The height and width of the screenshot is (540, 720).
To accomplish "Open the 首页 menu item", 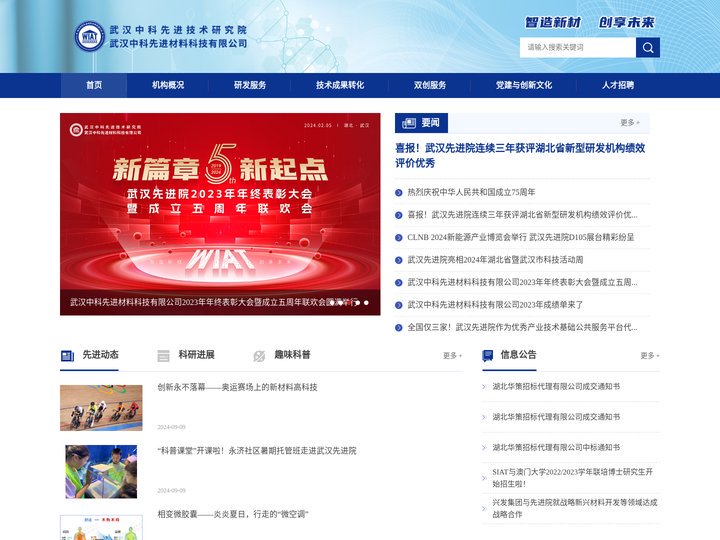I will tap(94, 85).
